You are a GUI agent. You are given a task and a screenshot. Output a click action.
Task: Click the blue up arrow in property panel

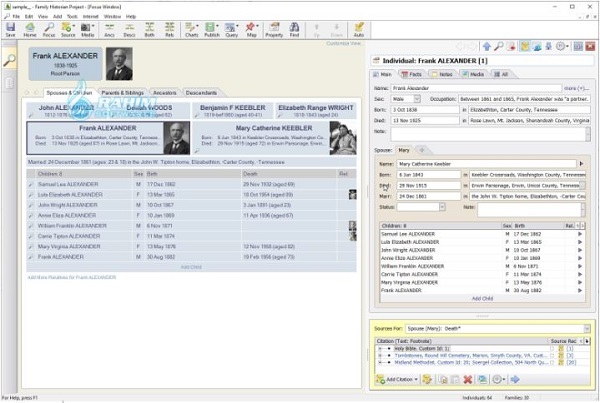[x=487, y=47]
